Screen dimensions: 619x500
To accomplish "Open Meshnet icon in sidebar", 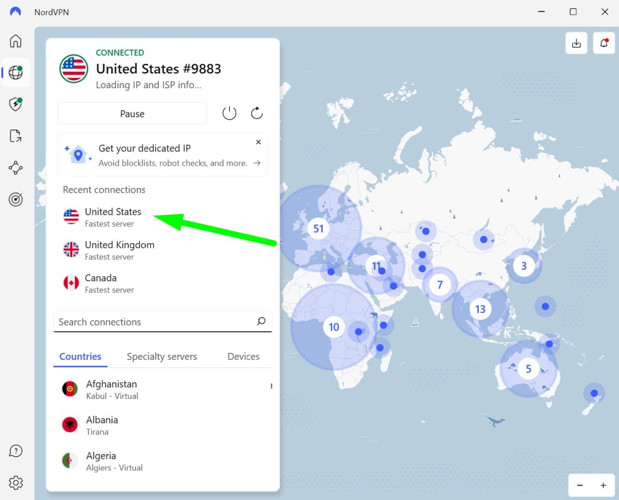I will (x=16, y=168).
